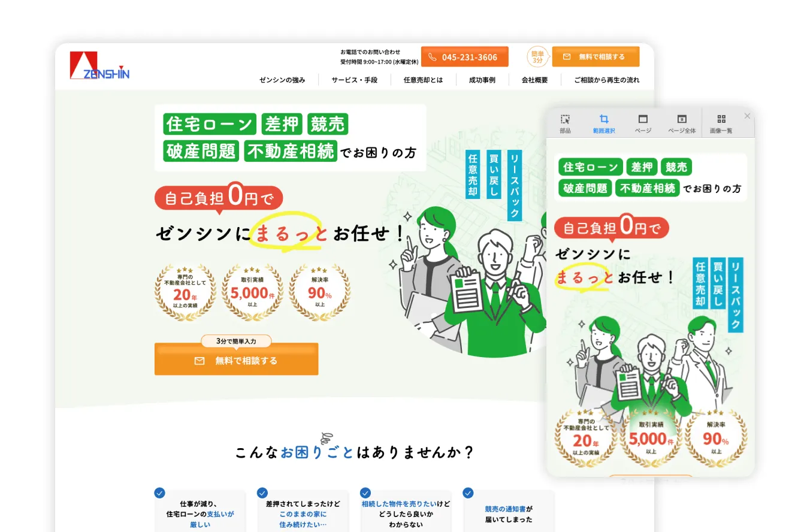This screenshot has height=532, width=798.
Task: Go to 任意売却とは page
Action: [424, 80]
